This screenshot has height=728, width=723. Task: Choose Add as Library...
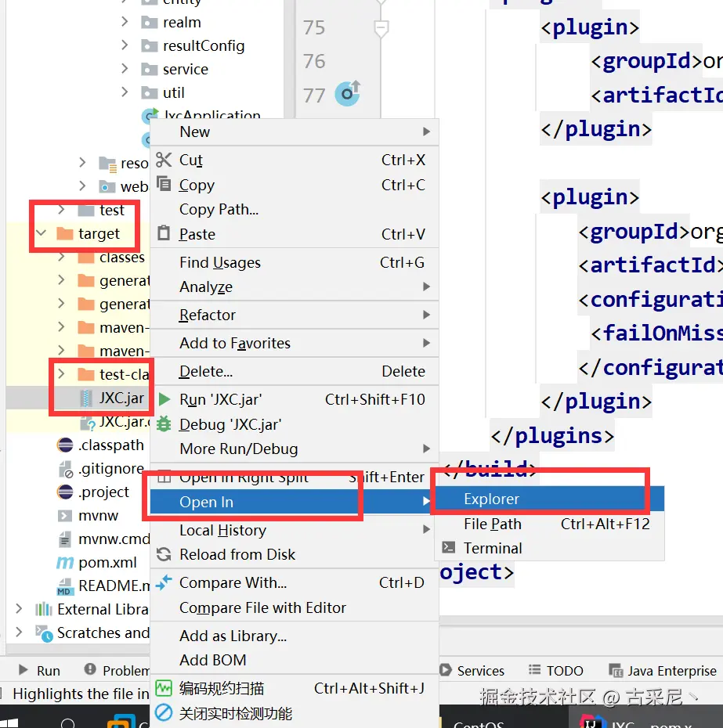[295, 636]
